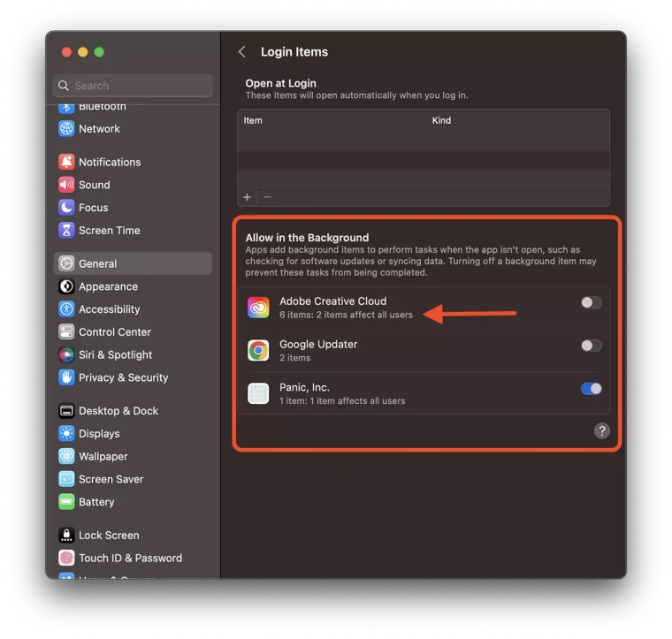Open the Network settings pane
The height and width of the screenshot is (639, 672).
pyautogui.click(x=133, y=128)
